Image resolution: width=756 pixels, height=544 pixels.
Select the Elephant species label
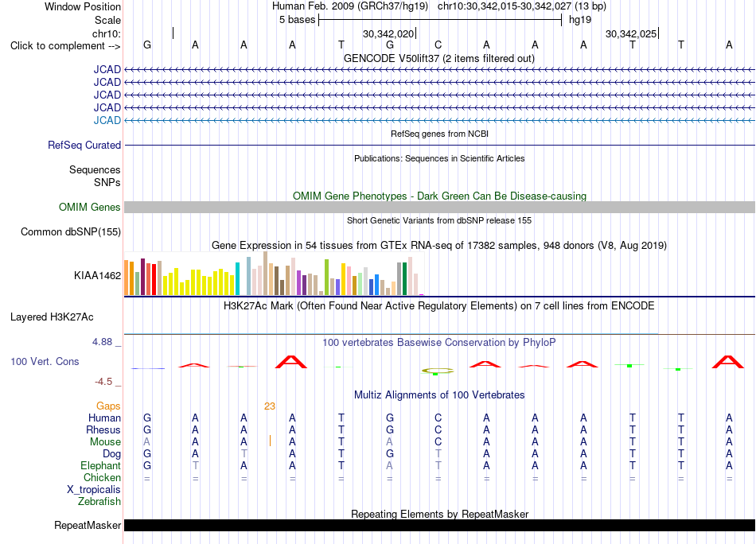click(101, 465)
